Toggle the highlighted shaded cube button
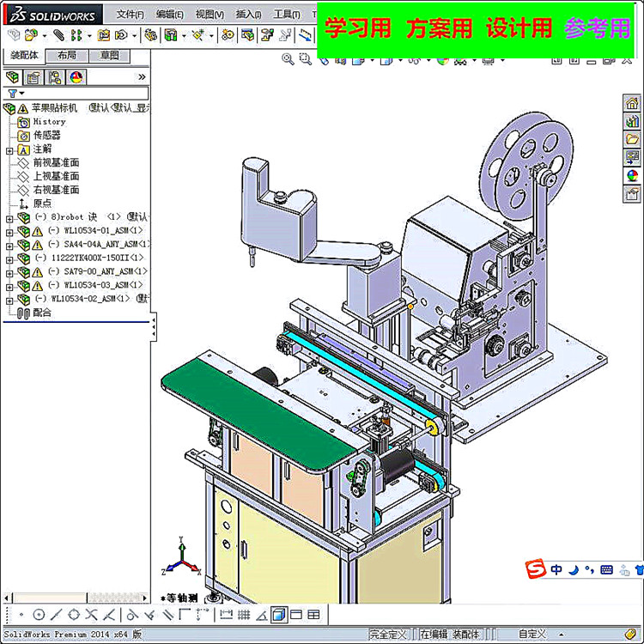This screenshot has width=644, height=644. [279, 615]
